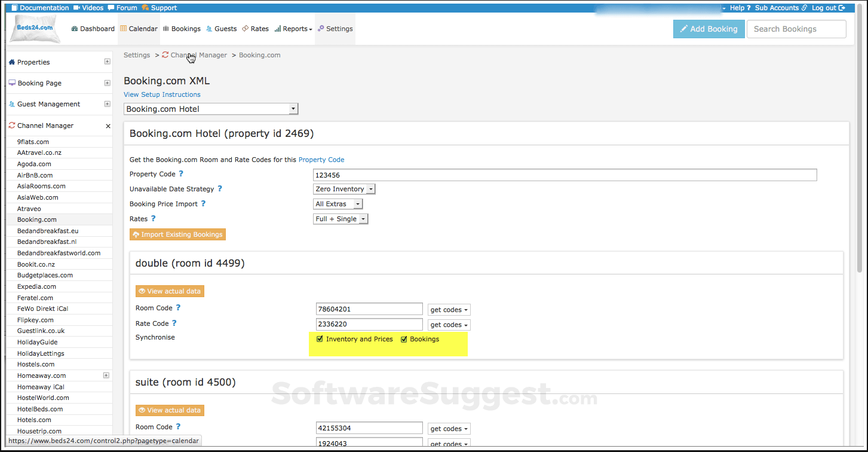Expand the Guest Management sidebar section
Viewport: 868px width, 452px height.
108,103
